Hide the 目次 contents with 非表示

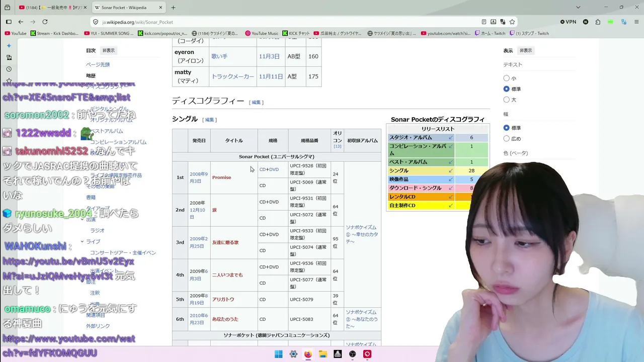coord(109,50)
